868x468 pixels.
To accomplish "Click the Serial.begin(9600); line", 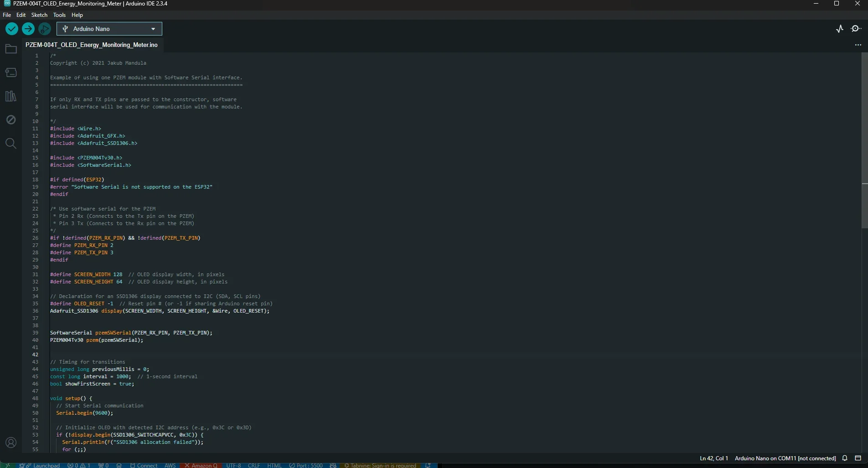I will 84,413.
